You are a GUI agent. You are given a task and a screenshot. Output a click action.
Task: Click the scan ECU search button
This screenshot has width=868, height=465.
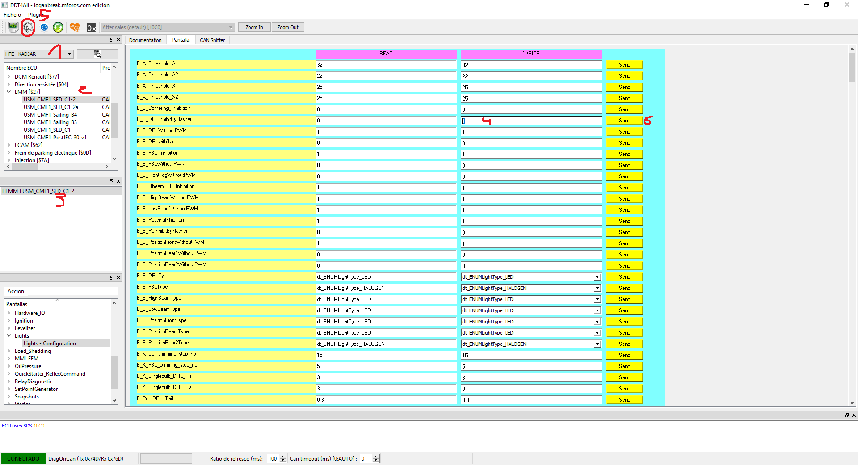coord(97,54)
